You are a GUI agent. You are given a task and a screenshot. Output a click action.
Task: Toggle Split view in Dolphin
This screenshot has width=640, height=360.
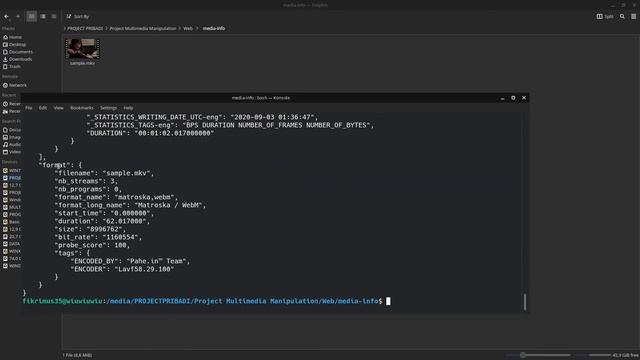(x=605, y=16)
